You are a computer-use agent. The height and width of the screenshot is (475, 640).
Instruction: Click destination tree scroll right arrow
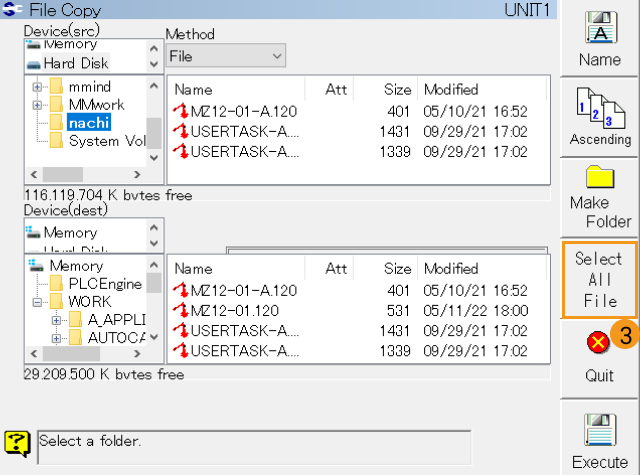click(x=137, y=353)
